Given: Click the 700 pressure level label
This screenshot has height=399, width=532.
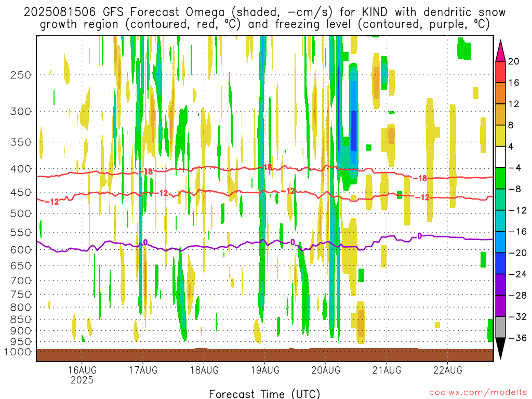Looking at the screenshot, I should 21,281.
